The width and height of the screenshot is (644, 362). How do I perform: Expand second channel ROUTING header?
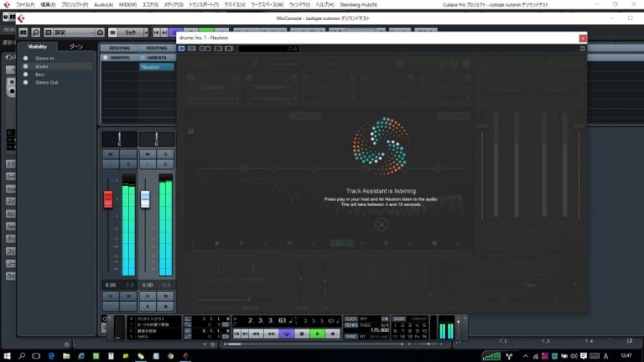[x=157, y=48]
